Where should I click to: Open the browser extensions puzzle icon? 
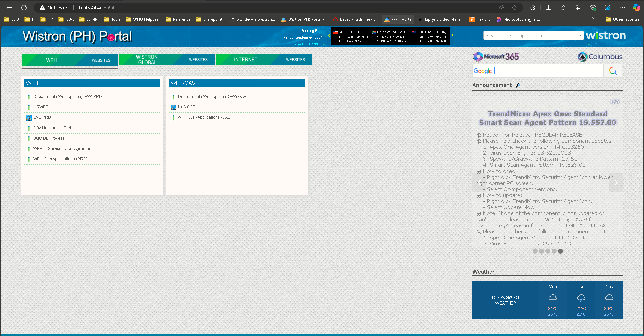532,8
